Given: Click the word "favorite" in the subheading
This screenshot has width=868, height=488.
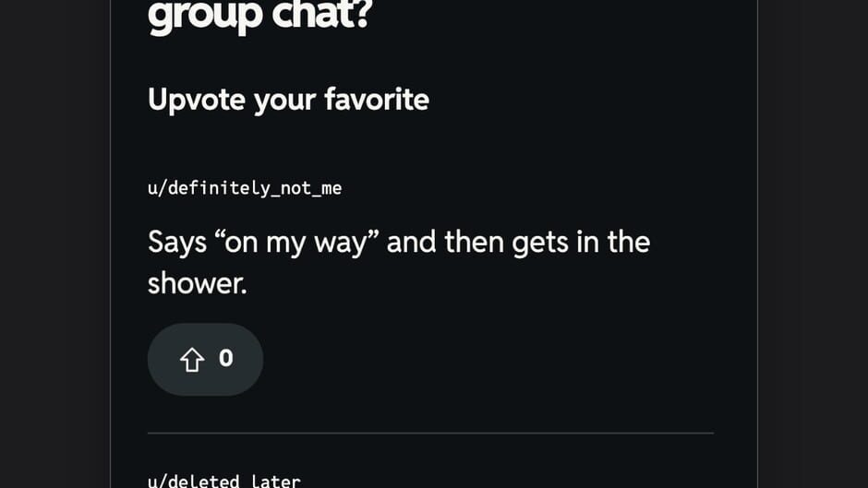Looking at the screenshot, I should (377, 100).
